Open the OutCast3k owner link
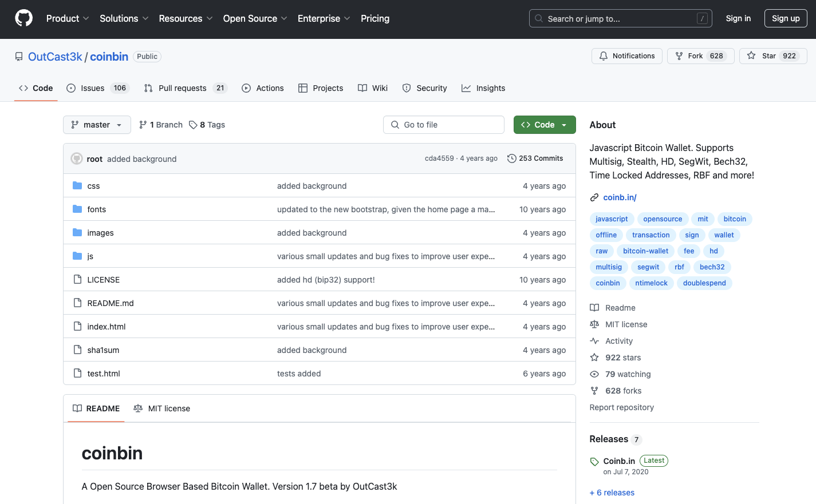 pyautogui.click(x=55, y=57)
